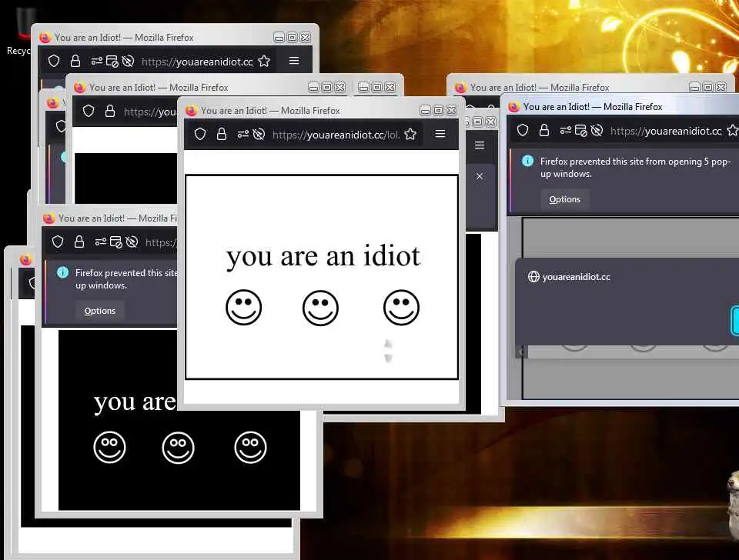Click the right smiley on the black page
The height and width of the screenshot is (560, 739).
tap(250, 447)
